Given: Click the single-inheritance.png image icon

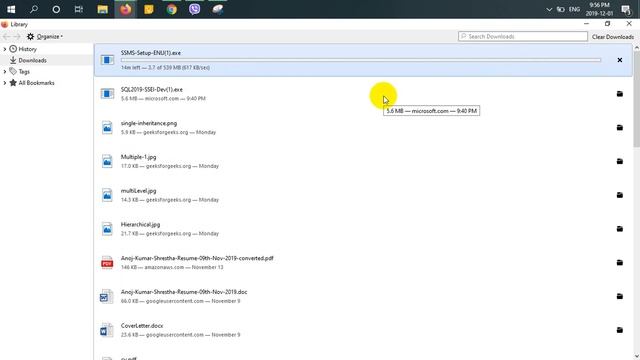Looking at the screenshot, I should click(x=107, y=127).
